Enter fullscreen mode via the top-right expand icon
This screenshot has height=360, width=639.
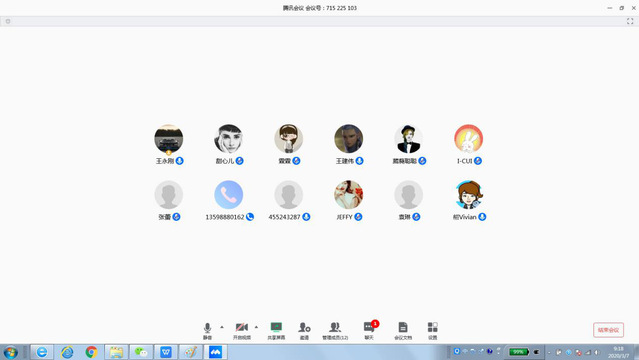point(630,21)
